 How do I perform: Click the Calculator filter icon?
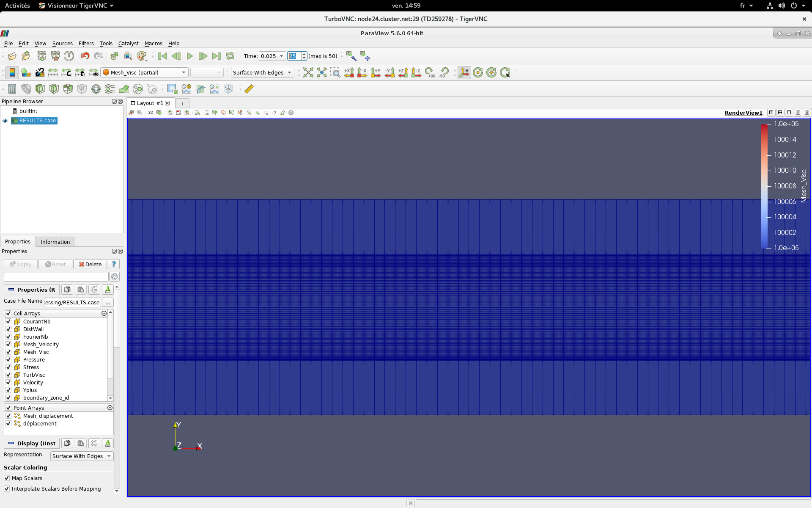12,89
